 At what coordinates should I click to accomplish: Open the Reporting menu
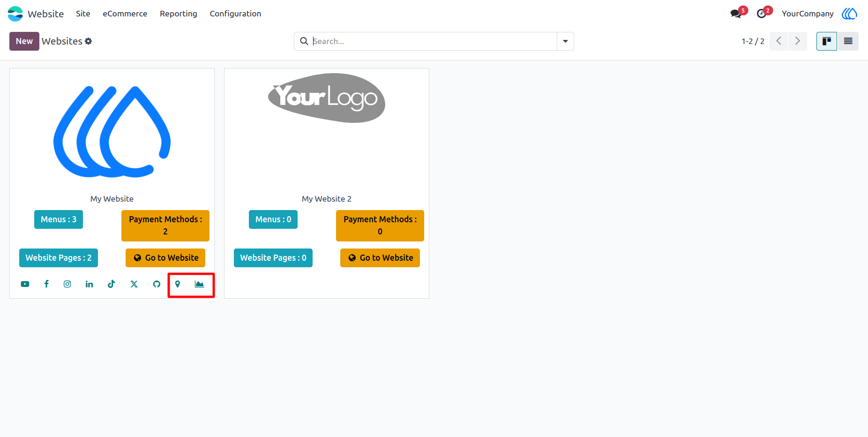tap(179, 14)
